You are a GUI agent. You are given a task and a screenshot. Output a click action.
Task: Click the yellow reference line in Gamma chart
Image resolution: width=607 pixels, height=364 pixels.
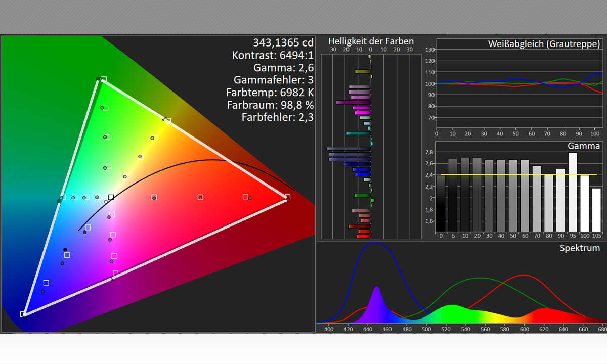(x=519, y=175)
